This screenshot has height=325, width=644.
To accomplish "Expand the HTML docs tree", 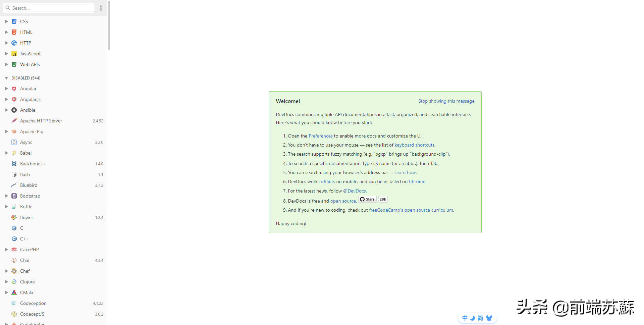I will click(6, 32).
